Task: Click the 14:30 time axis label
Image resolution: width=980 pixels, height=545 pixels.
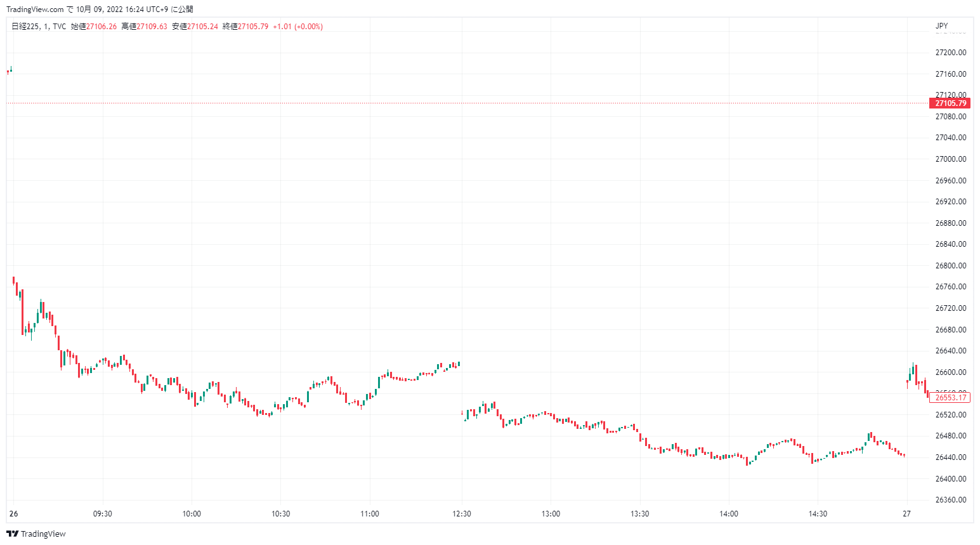Action: [x=818, y=514]
